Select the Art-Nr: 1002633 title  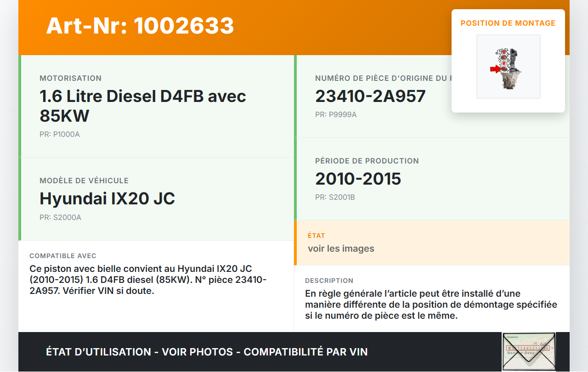pyautogui.click(x=140, y=26)
